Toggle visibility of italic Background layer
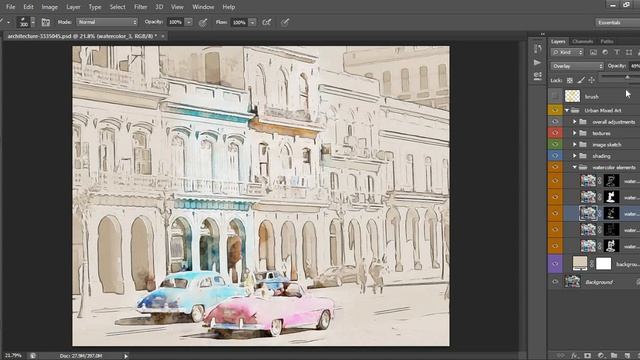Screen dimensions: 640x360 (x=555, y=282)
